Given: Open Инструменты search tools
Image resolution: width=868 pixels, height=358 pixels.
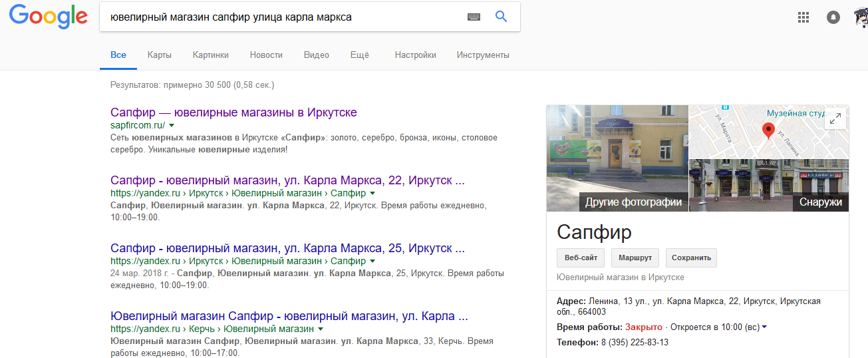Looking at the screenshot, I should coord(483,55).
